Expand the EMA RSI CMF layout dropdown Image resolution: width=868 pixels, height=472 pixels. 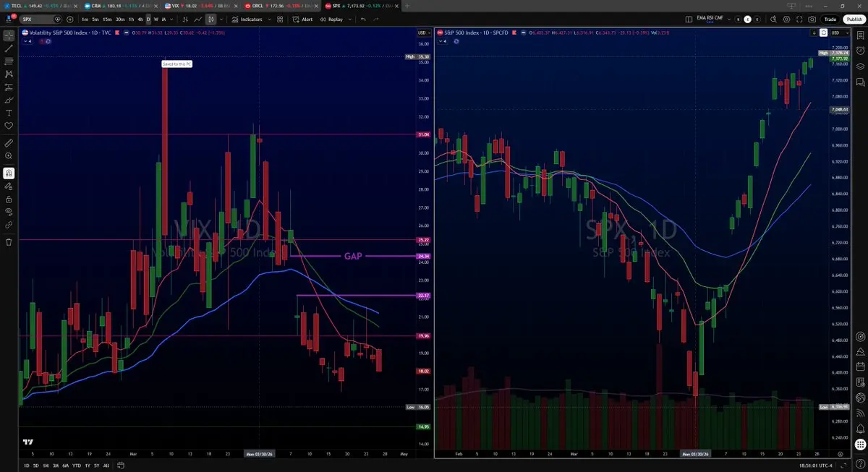coord(729,20)
